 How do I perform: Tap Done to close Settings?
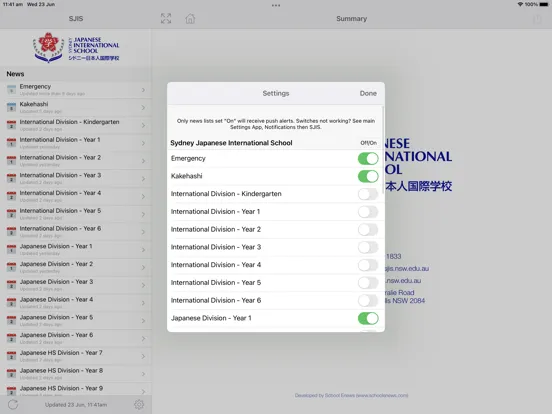pyautogui.click(x=368, y=93)
